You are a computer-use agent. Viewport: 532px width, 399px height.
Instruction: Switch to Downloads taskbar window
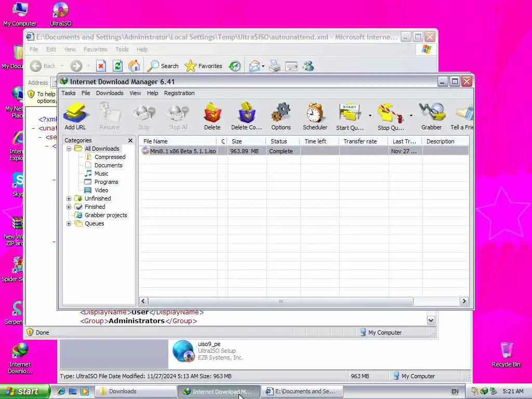136,391
